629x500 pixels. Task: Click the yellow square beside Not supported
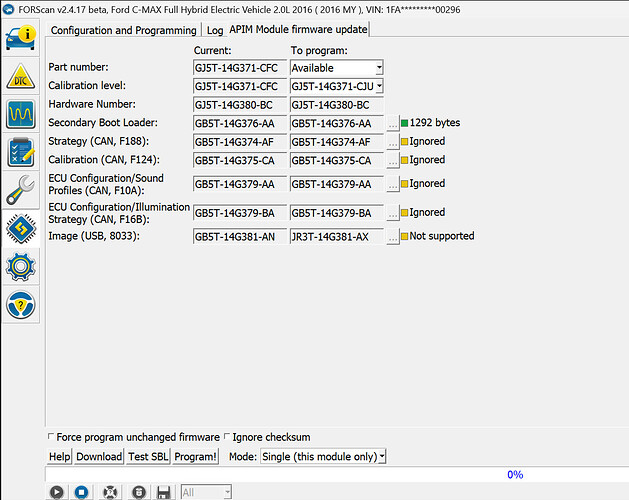click(x=404, y=236)
